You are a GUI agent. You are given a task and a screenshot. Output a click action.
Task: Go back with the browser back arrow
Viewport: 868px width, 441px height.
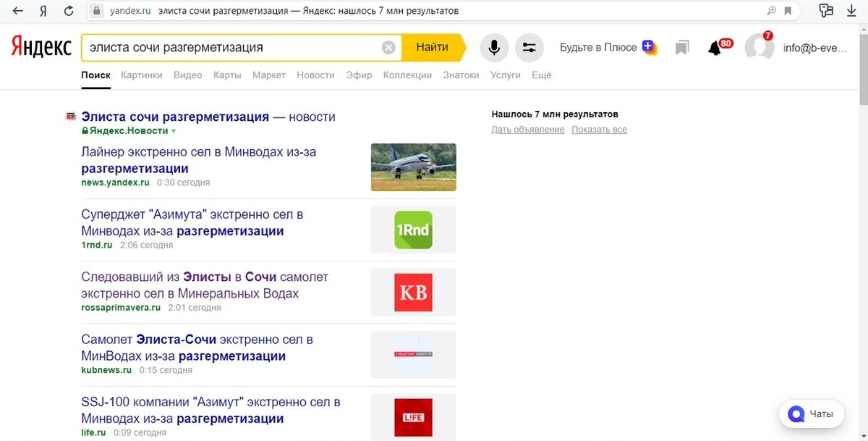point(18,11)
